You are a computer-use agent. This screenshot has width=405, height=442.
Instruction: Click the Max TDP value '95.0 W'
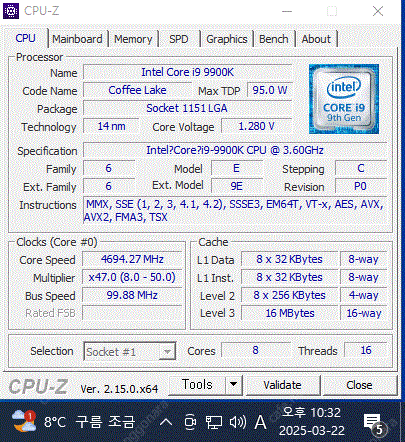coord(270,90)
